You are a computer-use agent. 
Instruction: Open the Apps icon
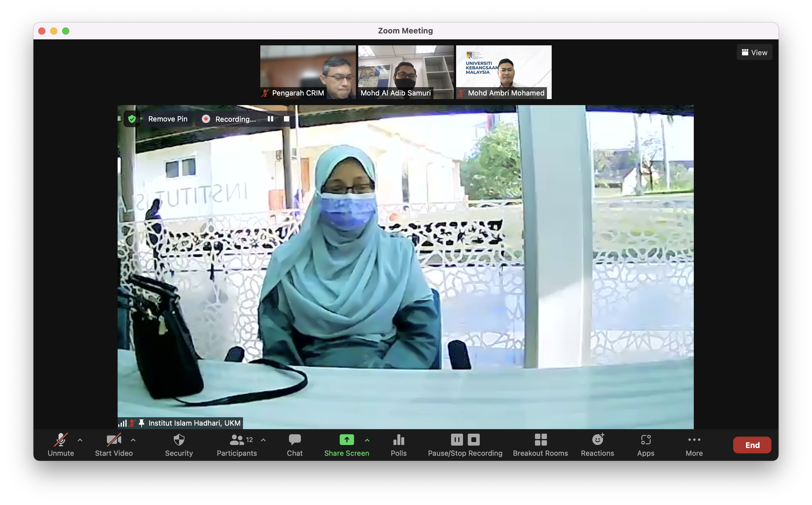click(x=645, y=440)
